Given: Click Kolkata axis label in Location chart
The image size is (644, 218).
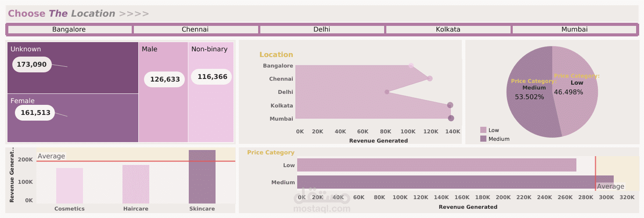Looking at the screenshot, I should (282, 106).
